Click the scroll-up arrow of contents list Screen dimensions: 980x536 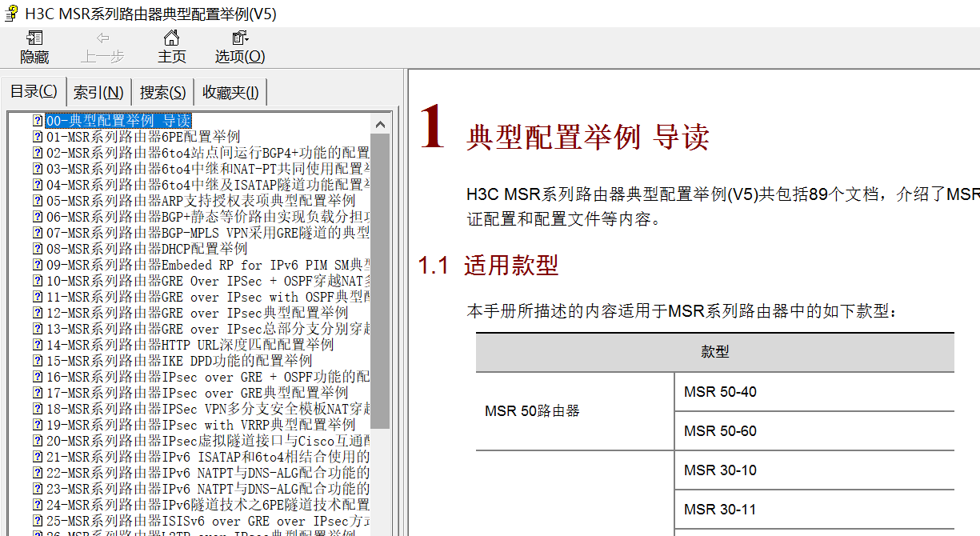pyautogui.click(x=381, y=124)
